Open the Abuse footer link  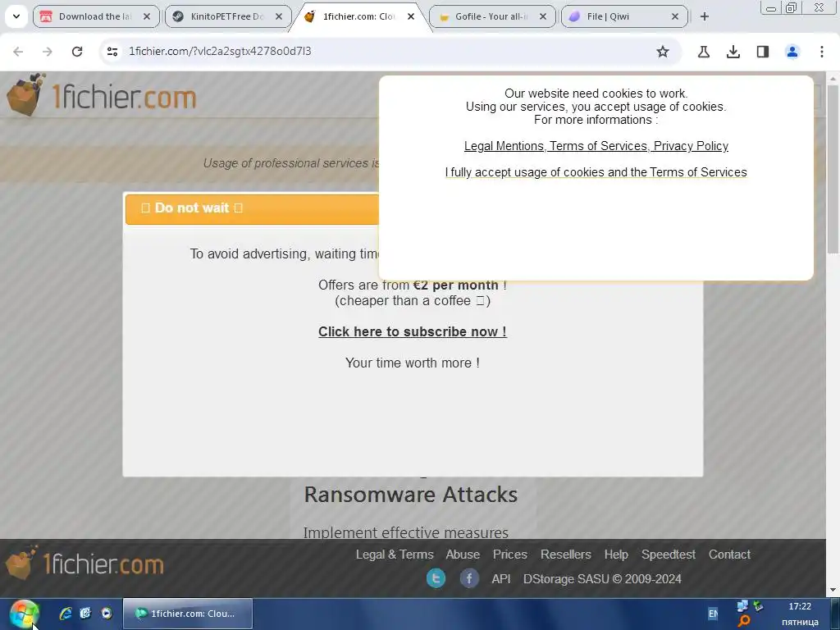[463, 555]
